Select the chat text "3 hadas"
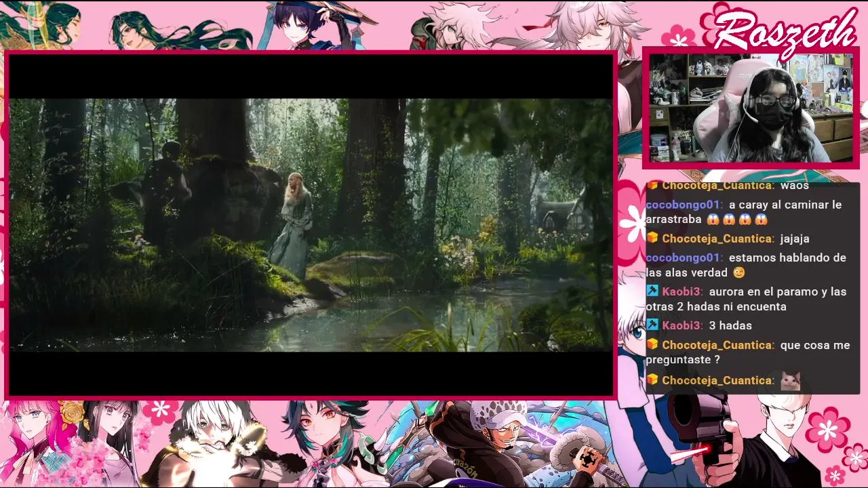This screenshot has height=488, width=868. [730, 325]
